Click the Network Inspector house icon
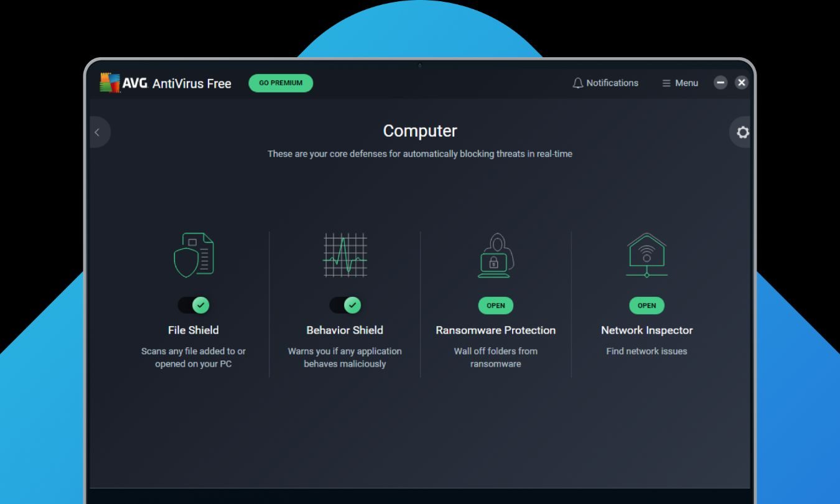This screenshot has width=840, height=504. (646, 255)
